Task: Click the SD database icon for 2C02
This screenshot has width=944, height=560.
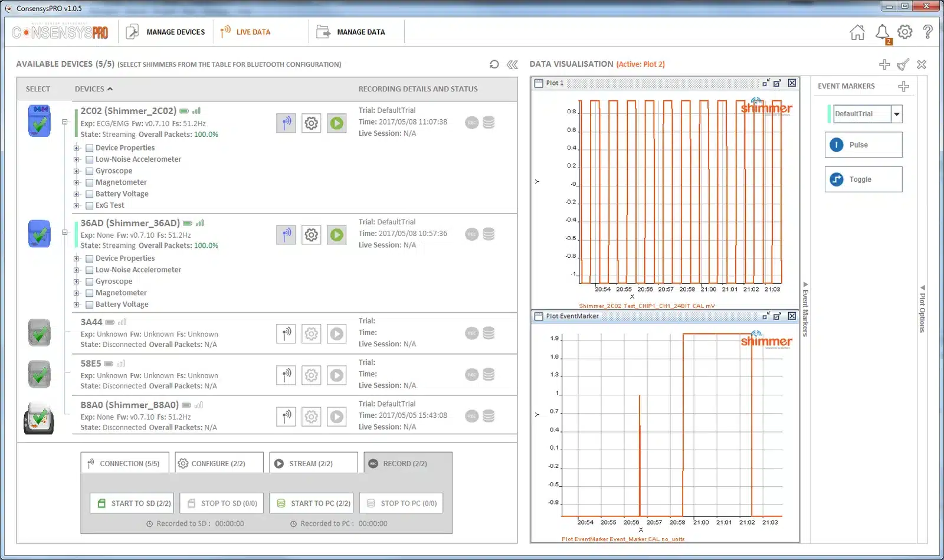Action: point(489,123)
